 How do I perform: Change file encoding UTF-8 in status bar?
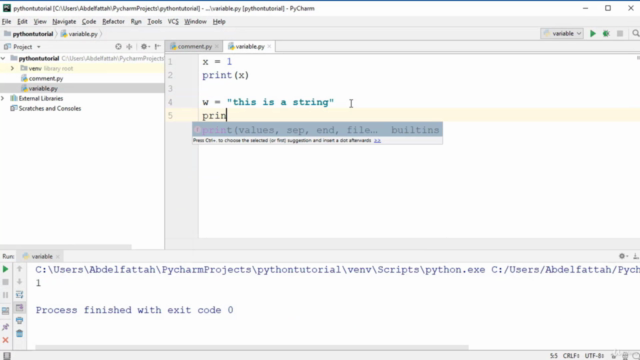594,356
